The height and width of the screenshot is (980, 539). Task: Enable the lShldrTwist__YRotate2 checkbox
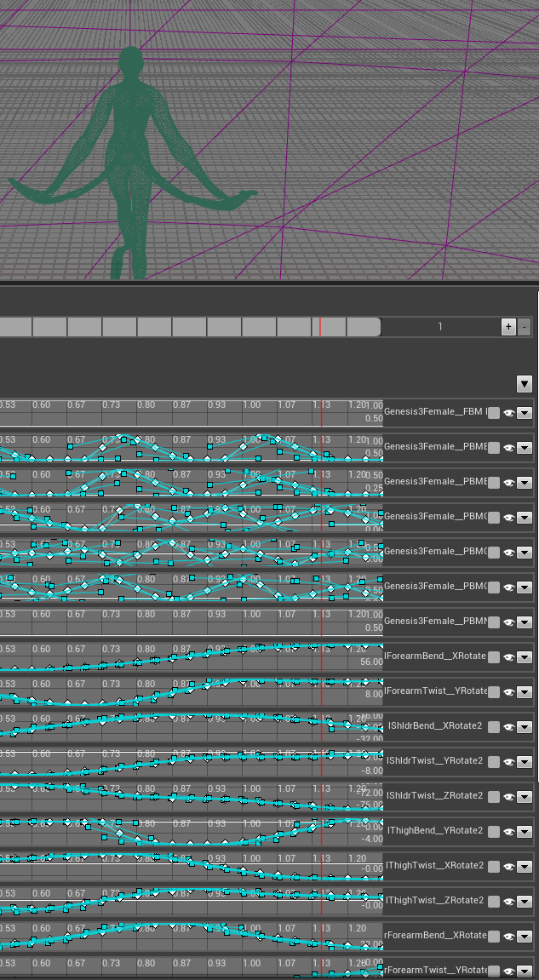click(494, 763)
